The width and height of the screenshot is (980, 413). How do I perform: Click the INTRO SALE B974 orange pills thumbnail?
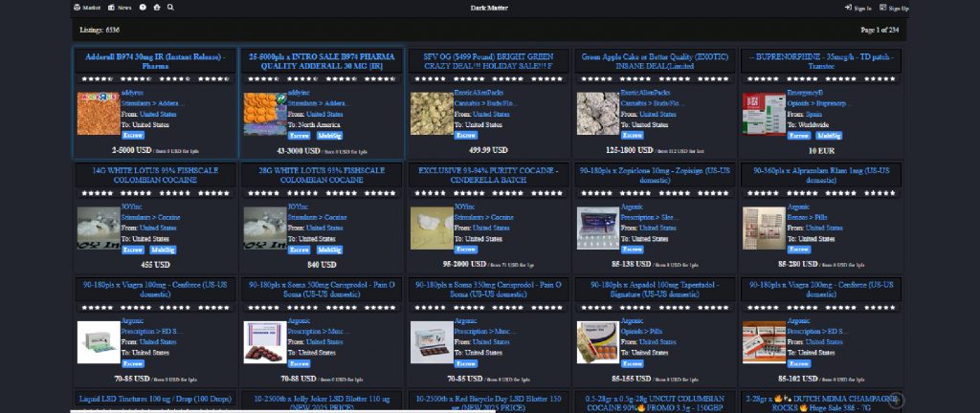(x=265, y=114)
